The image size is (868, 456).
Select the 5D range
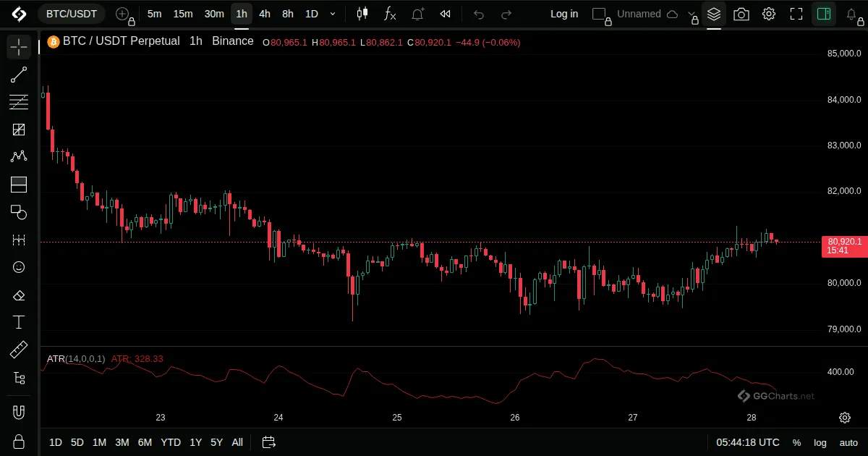[77, 442]
